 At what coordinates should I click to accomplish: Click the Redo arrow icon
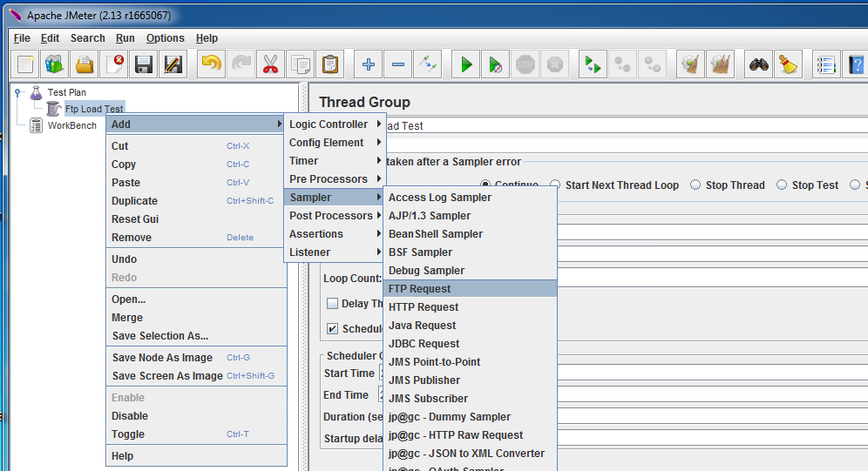tap(241, 64)
